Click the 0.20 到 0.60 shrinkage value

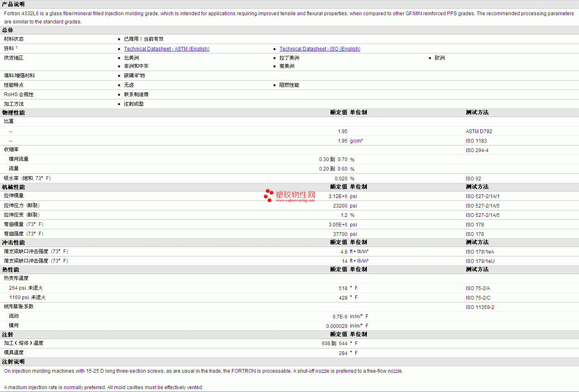pyautogui.click(x=333, y=169)
